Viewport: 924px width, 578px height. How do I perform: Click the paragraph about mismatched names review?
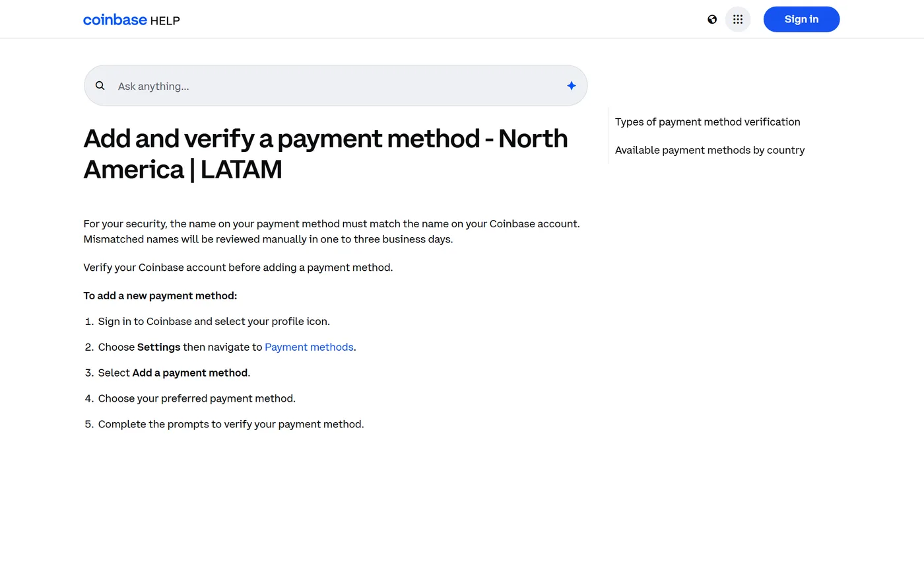point(332,232)
